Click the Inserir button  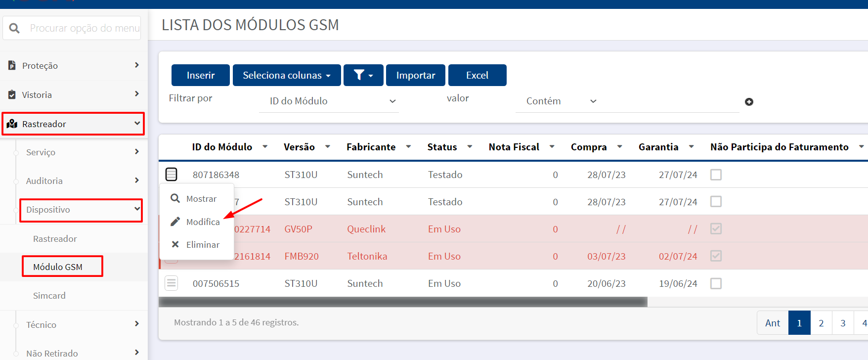click(201, 75)
